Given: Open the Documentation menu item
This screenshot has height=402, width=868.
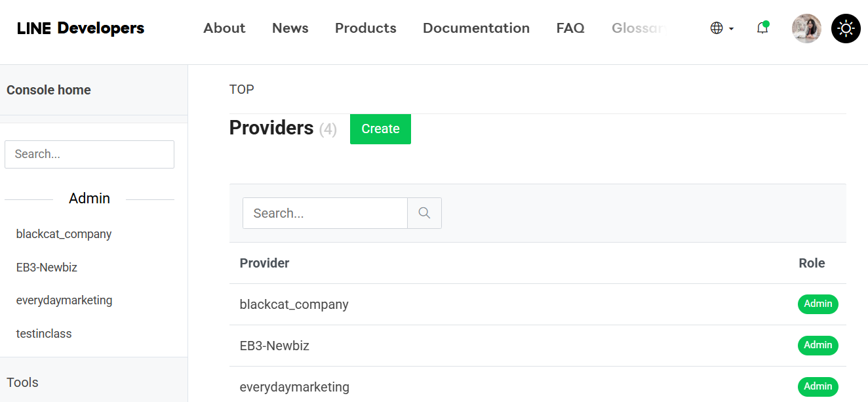Looking at the screenshot, I should (476, 28).
